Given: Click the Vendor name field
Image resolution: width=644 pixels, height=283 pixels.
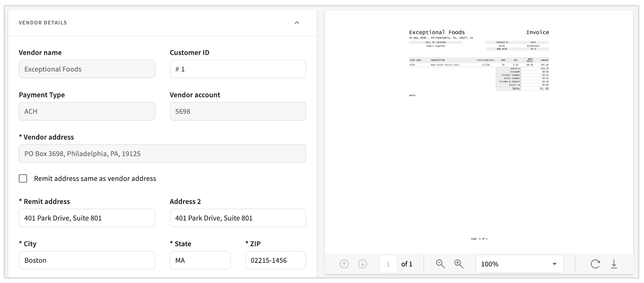Looking at the screenshot, I should [87, 69].
